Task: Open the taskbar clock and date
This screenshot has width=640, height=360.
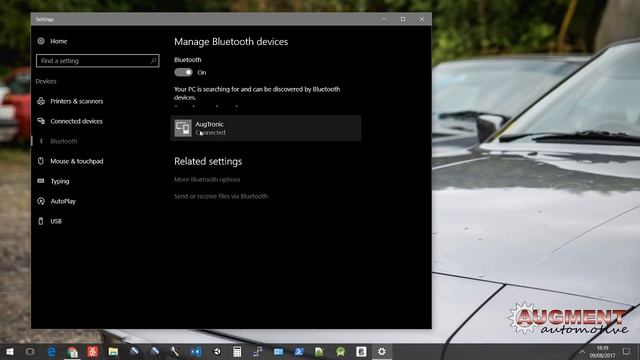Action: pos(602,351)
